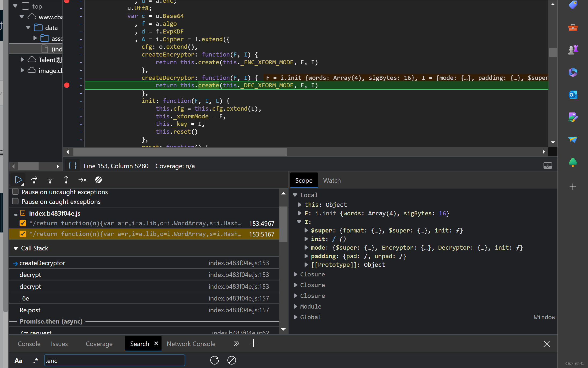Image resolution: width=588 pixels, height=368 pixels.
Task: Click the decrypt call stack entry
Action: pos(30,275)
